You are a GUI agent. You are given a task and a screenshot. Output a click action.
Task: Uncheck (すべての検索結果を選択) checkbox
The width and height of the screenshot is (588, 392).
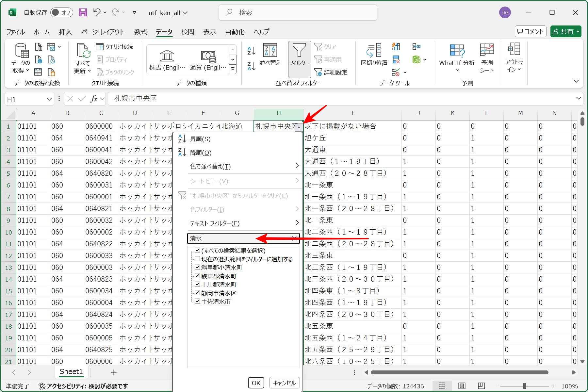coord(197,251)
